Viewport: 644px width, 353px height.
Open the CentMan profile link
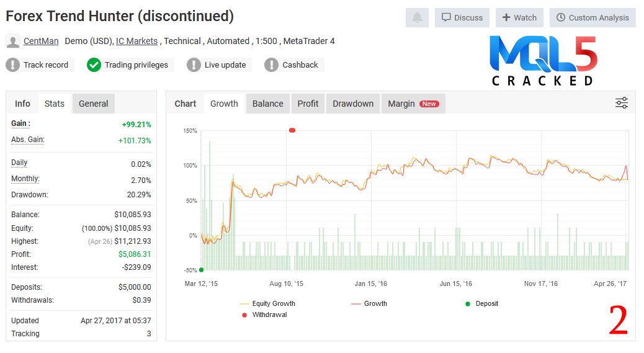coord(41,41)
